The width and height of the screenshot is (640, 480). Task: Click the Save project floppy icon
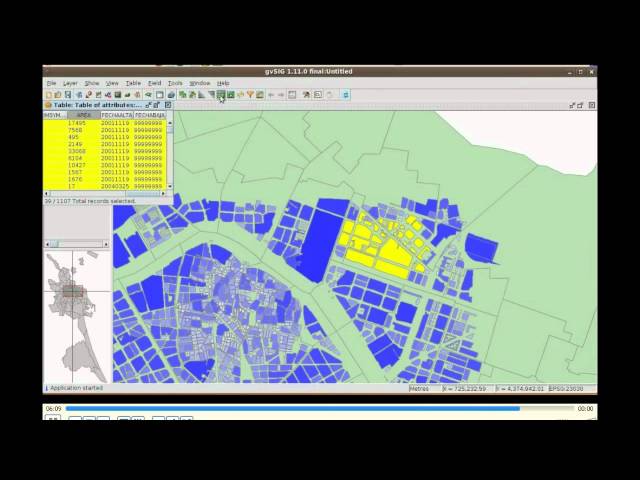click(68, 95)
